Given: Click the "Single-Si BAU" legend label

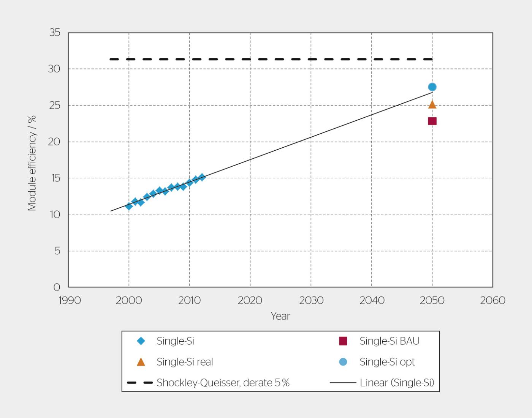Looking at the screenshot, I should coord(389,341).
